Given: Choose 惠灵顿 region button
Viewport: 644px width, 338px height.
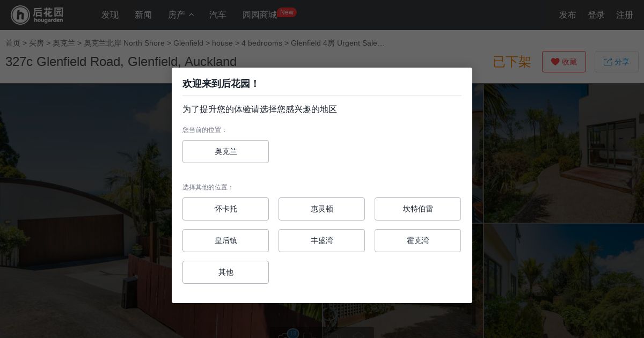Looking at the screenshot, I should [x=321, y=209].
